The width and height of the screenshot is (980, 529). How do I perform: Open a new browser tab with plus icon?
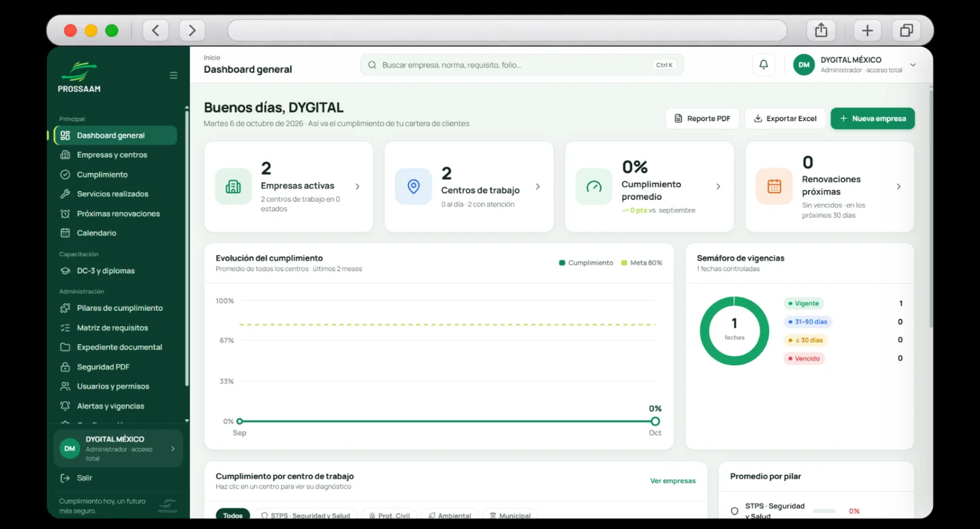[x=867, y=30]
